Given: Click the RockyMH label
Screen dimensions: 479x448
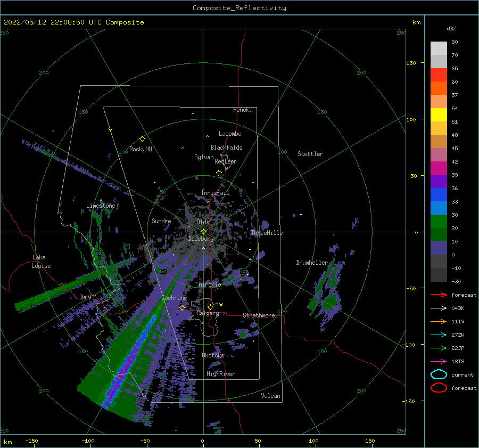Looking at the screenshot, I should pyautogui.click(x=141, y=149).
